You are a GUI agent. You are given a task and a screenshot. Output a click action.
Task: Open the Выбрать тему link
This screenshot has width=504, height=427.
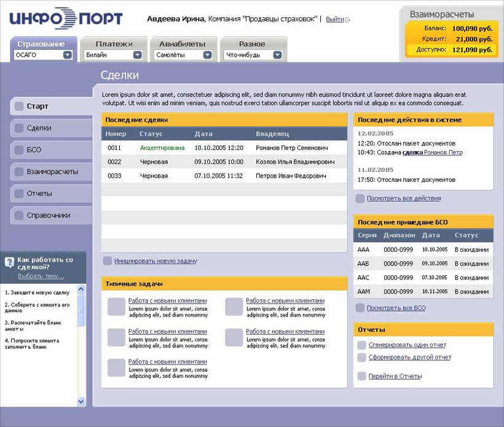[41, 276]
